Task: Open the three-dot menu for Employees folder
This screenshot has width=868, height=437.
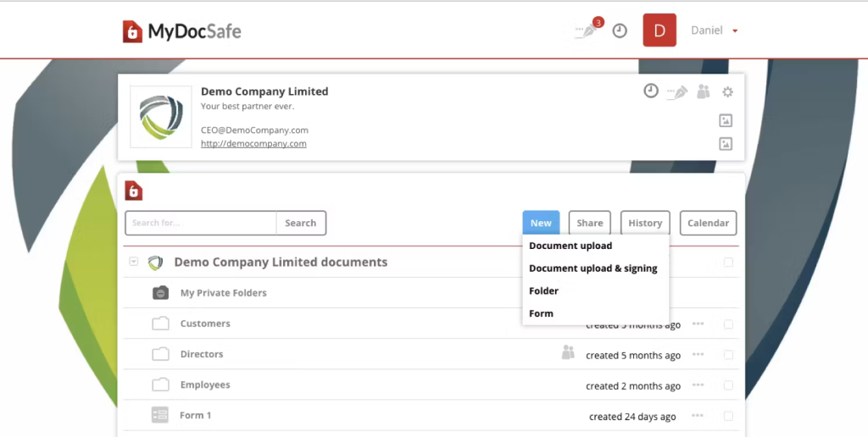Action: 698,385
